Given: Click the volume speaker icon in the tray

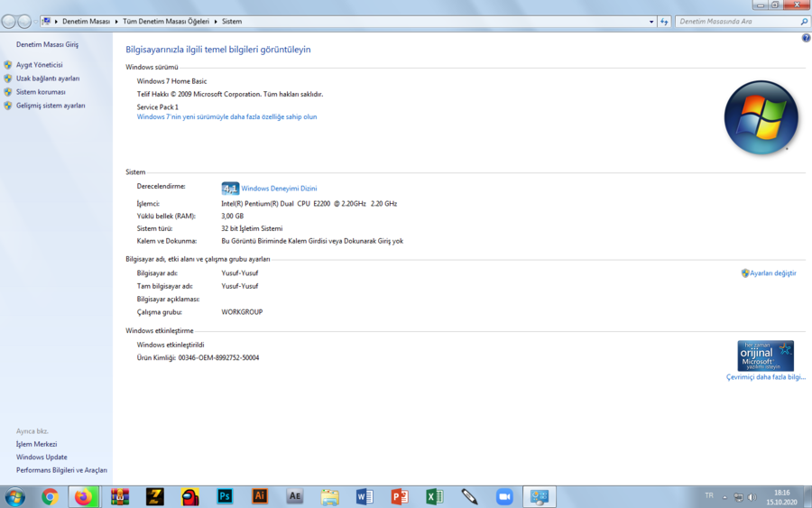Looking at the screenshot, I should point(752,497).
